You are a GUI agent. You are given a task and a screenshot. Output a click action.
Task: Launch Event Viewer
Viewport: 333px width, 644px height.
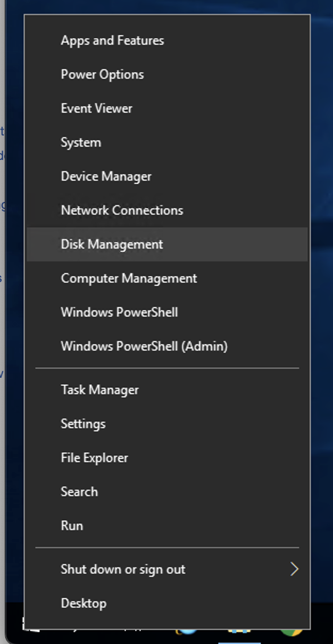tap(96, 108)
